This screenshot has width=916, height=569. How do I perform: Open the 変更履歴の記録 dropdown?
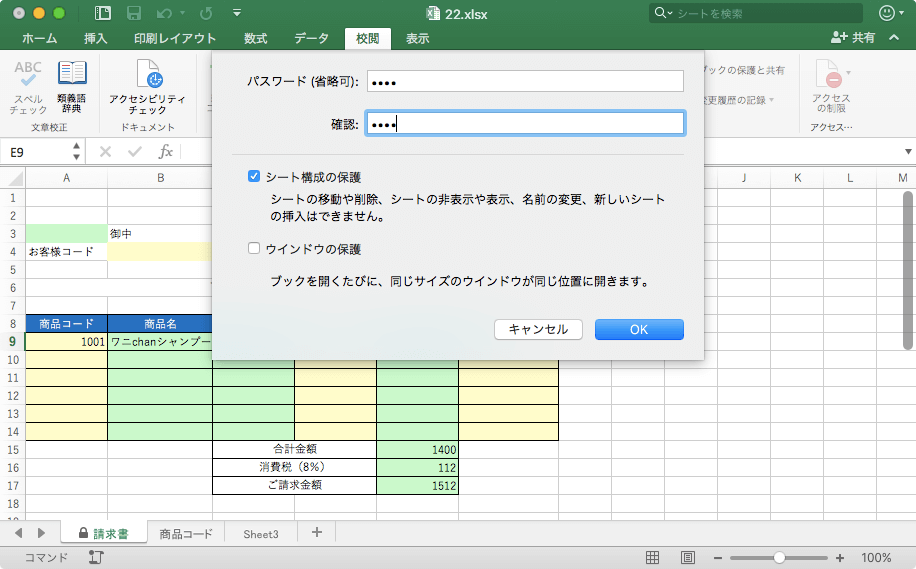pos(772,100)
